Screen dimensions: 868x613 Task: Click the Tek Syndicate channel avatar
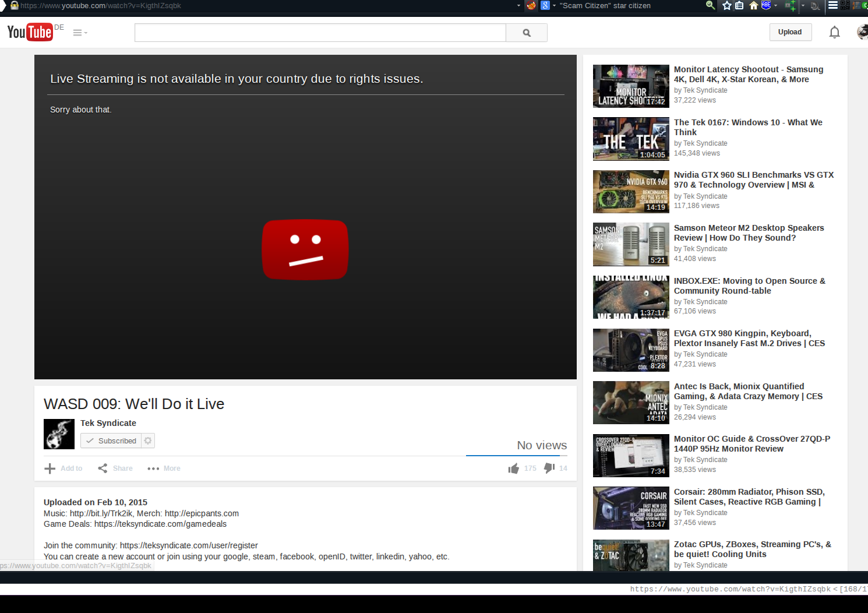pos(59,434)
